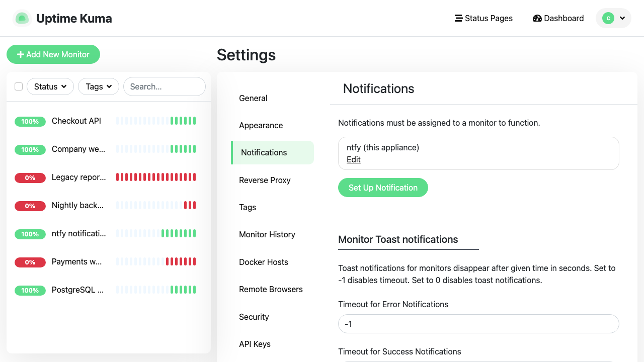
Task: Edit the ntfy notification
Action: (354, 159)
